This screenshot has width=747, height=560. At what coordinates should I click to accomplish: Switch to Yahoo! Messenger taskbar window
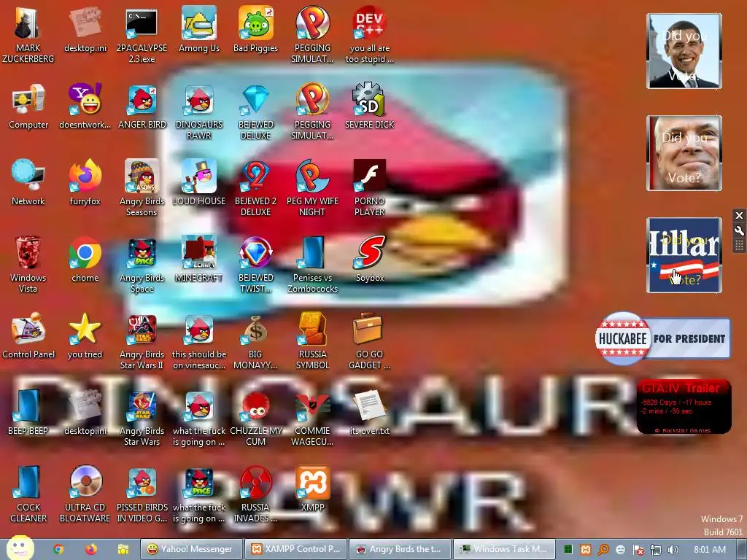192,549
